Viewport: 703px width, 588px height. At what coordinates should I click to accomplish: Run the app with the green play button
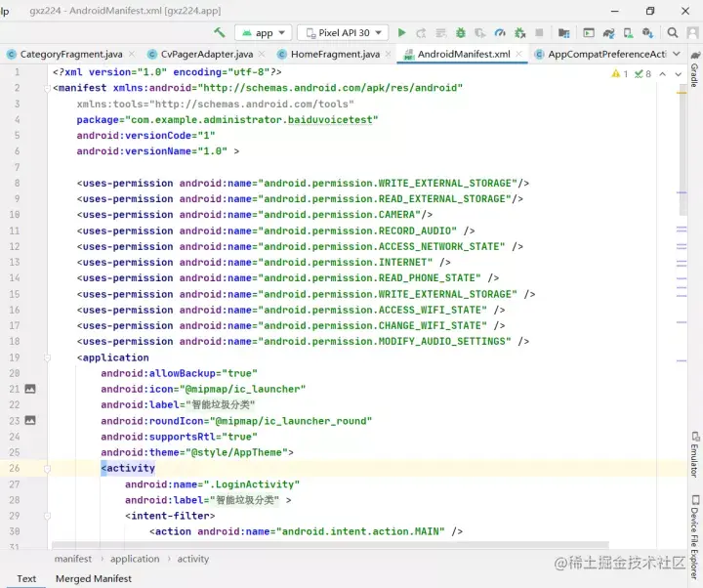401,33
